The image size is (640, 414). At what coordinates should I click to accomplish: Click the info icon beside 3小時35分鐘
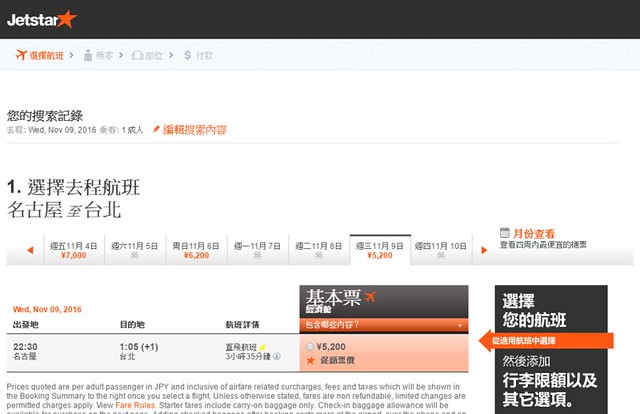[x=277, y=356]
